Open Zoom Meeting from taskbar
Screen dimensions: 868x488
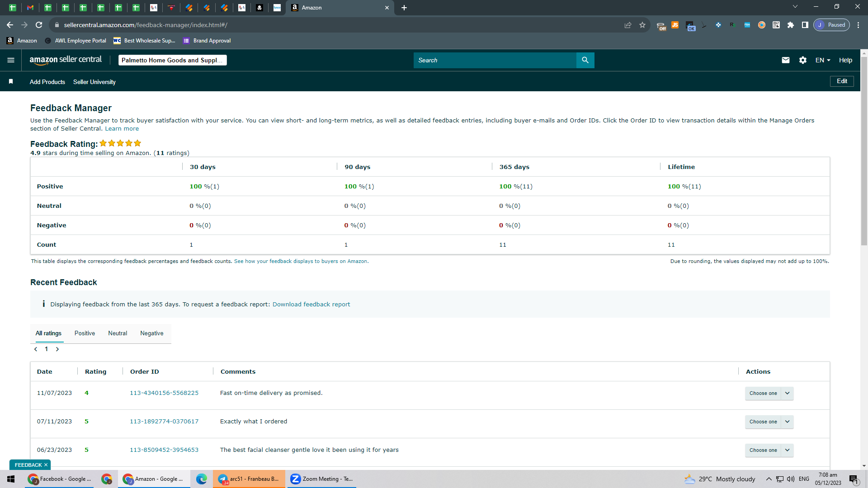[322, 479]
